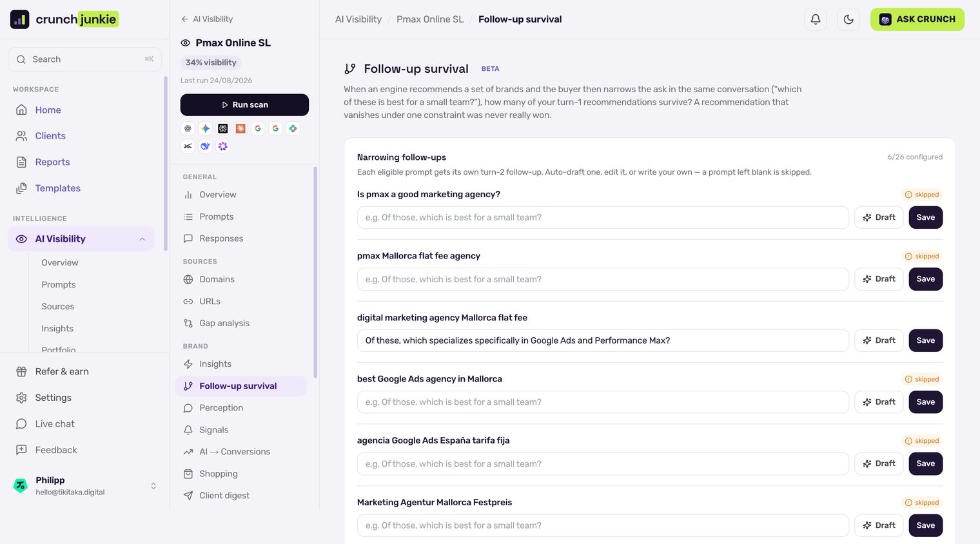Open Overview in the General section
This screenshot has width=980, height=544.
(240, 195)
